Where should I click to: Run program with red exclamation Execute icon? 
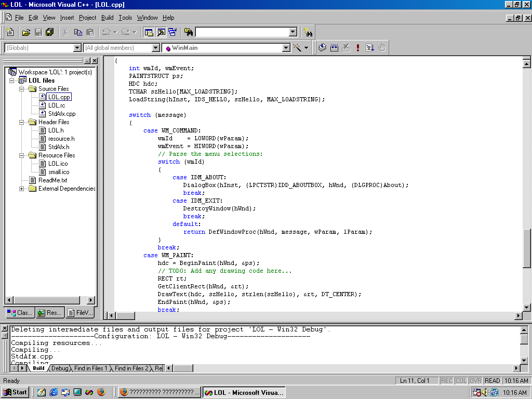click(357, 48)
